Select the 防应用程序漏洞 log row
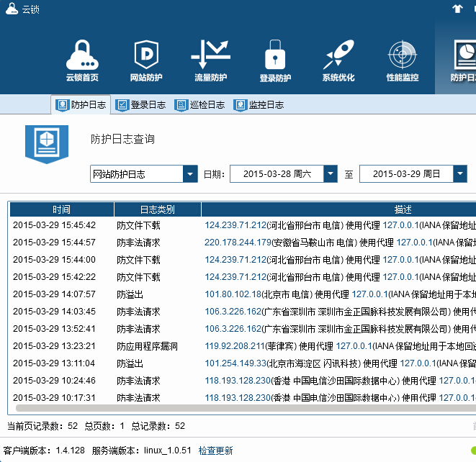Screen dimensions: 476x462 (x=147, y=346)
